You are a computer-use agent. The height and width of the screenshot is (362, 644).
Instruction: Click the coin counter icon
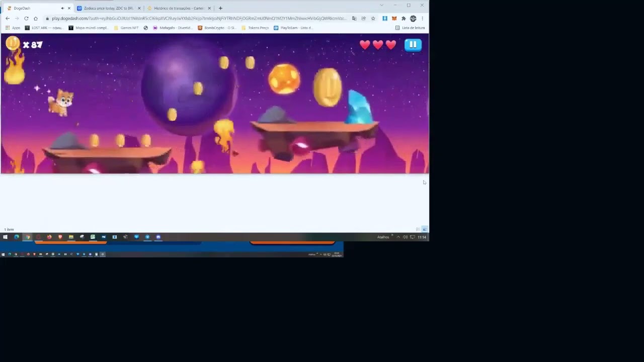[x=13, y=44]
